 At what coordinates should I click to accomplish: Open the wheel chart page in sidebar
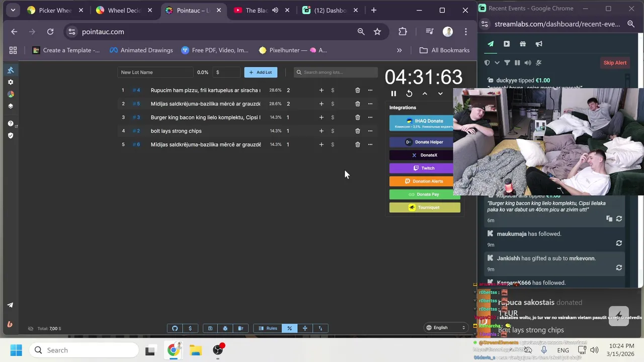[x=11, y=94]
